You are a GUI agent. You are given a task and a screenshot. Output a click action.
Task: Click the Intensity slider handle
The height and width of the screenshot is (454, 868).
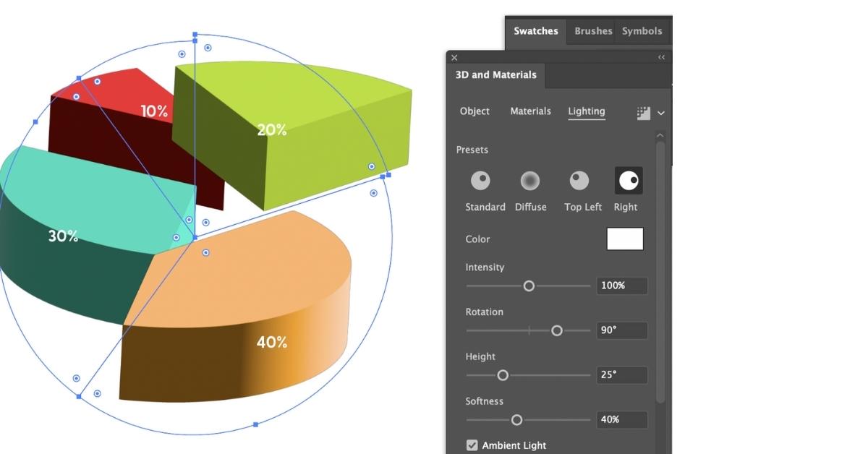(529, 286)
